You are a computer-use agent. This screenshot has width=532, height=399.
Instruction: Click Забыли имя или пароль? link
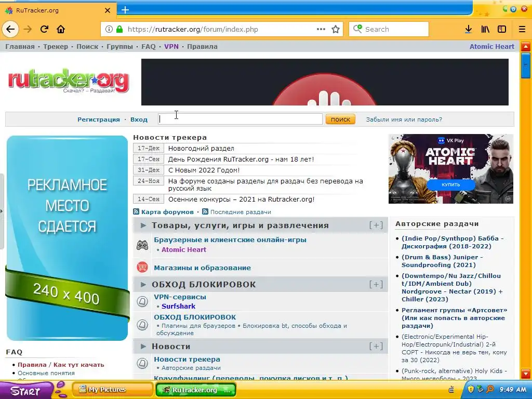pyautogui.click(x=404, y=119)
